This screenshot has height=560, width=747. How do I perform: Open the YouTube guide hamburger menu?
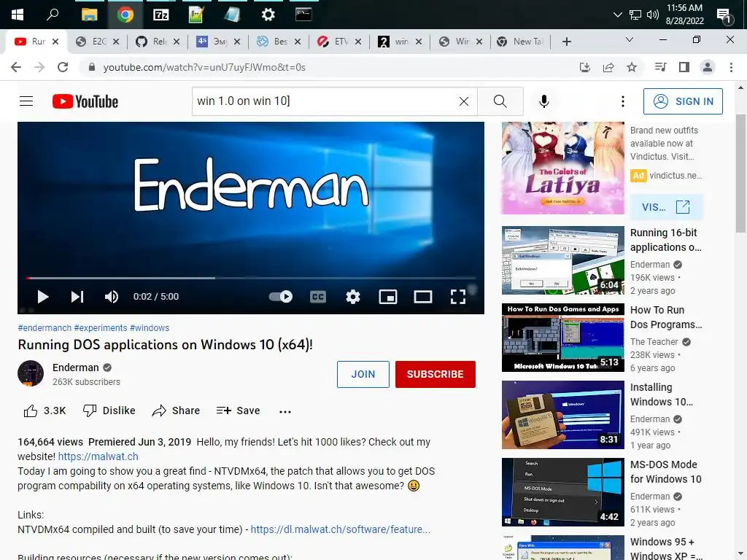(x=26, y=101)
